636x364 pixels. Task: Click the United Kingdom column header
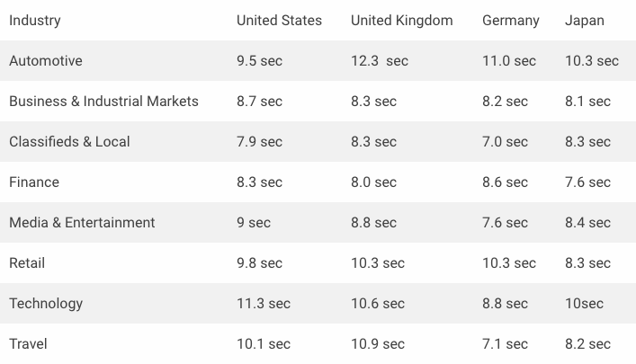pyautogui.click(x=401, y=21)
